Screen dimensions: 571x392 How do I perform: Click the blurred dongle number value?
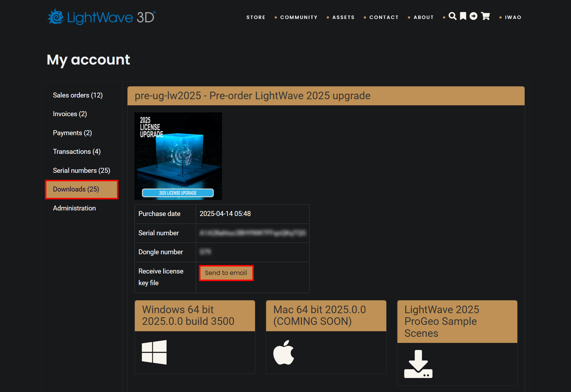(x=205, y=252)
